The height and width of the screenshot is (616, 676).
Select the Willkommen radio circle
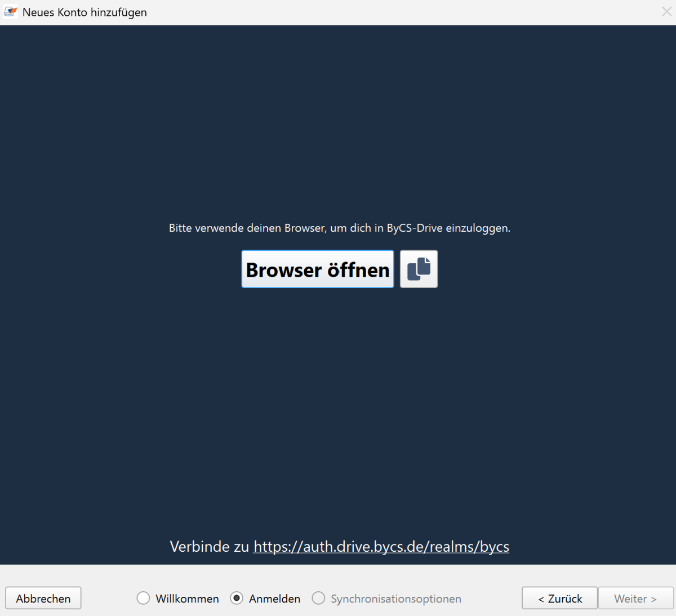click(x=143, y=598)
